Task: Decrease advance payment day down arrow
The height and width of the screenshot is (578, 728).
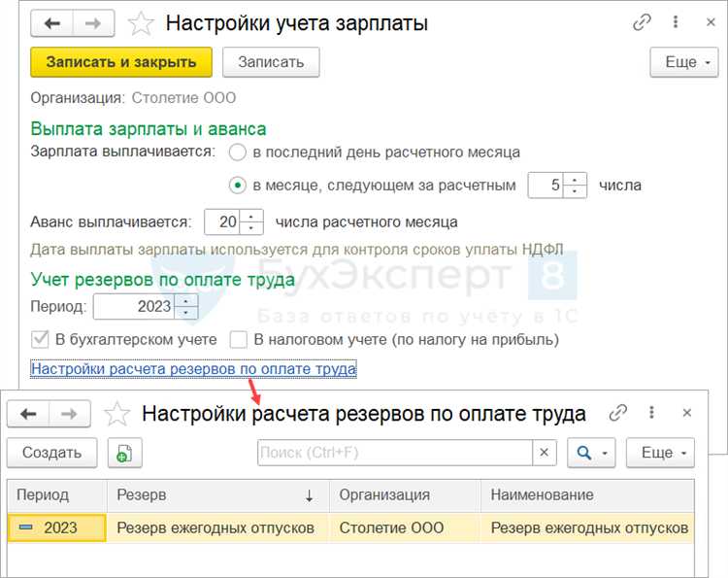Action: [x=251, y=227]
